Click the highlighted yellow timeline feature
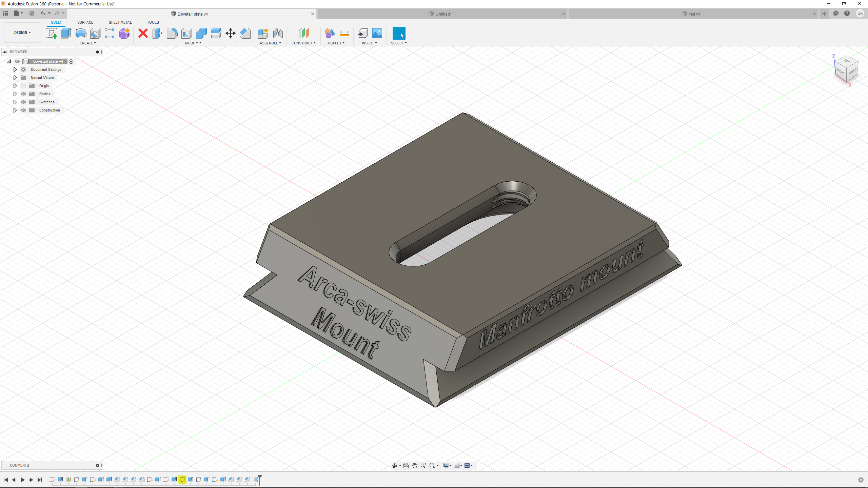The image size is (868, 488). coord(182,480)
